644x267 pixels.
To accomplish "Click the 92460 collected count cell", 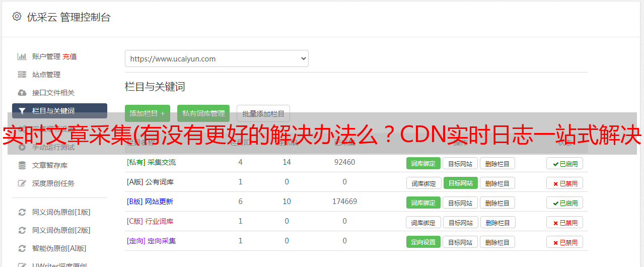I will pos(344,162).
